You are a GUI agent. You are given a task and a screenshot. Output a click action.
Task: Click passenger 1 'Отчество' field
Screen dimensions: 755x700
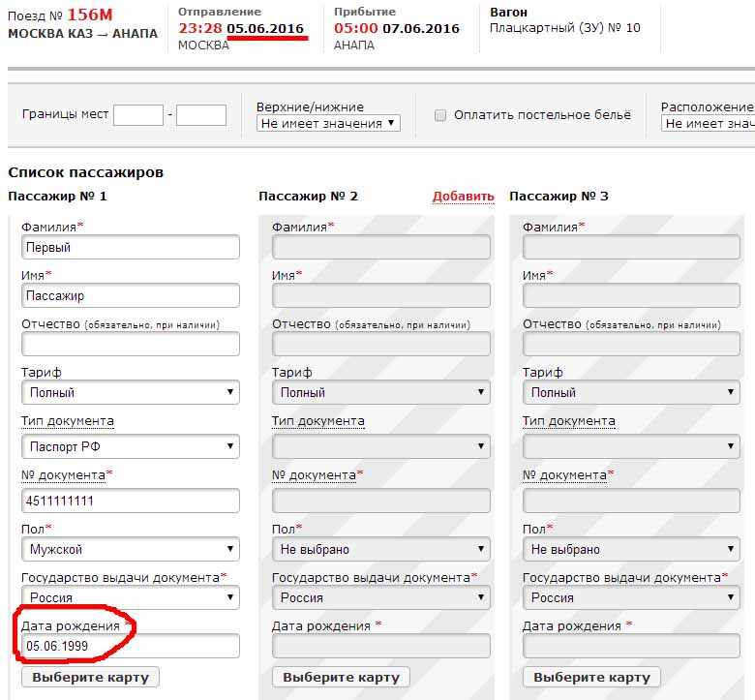(131, 344)
